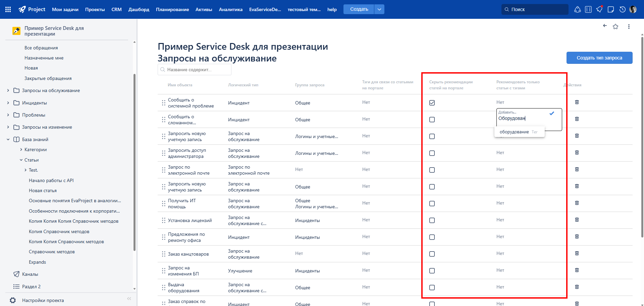The image size is (644, 306).
Task: Open 'Аналитика' in the top menu
Action: click(230, 9)
